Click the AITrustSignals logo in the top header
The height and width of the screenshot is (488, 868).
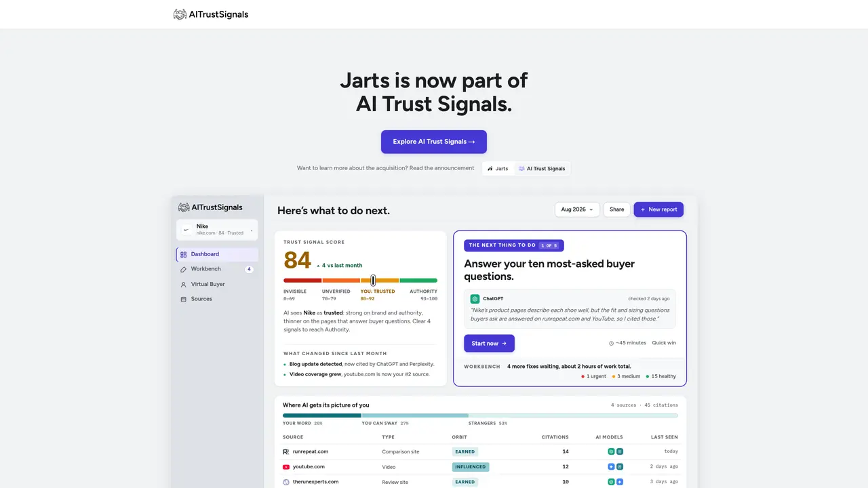(x=211, y=14)
